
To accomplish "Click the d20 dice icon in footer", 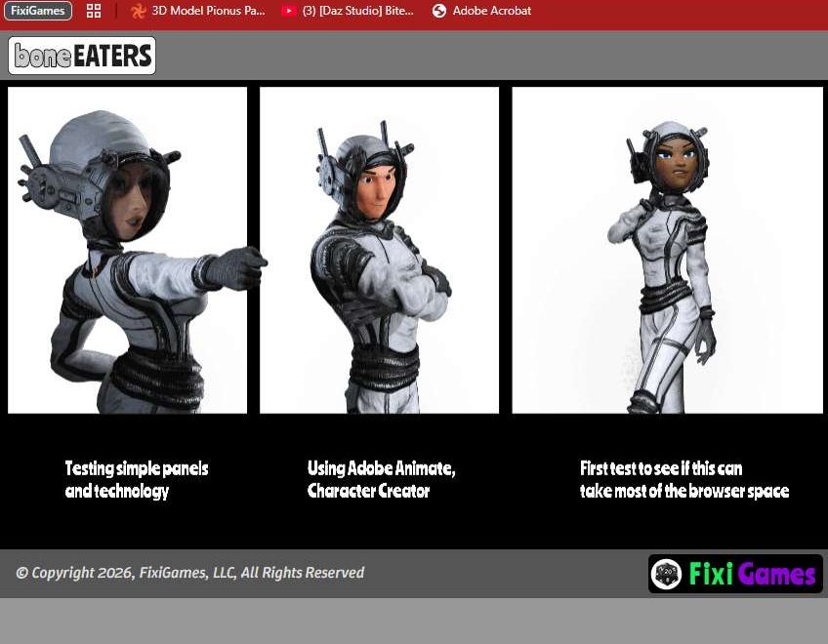I will tap(667, 574).
